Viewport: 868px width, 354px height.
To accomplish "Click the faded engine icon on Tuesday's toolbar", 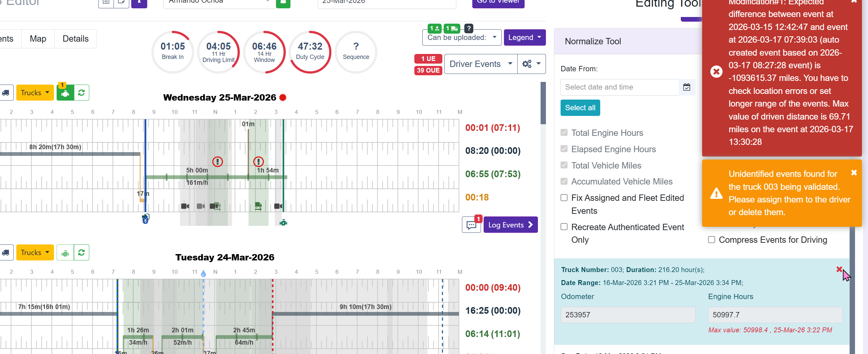I will click(65, 253).
